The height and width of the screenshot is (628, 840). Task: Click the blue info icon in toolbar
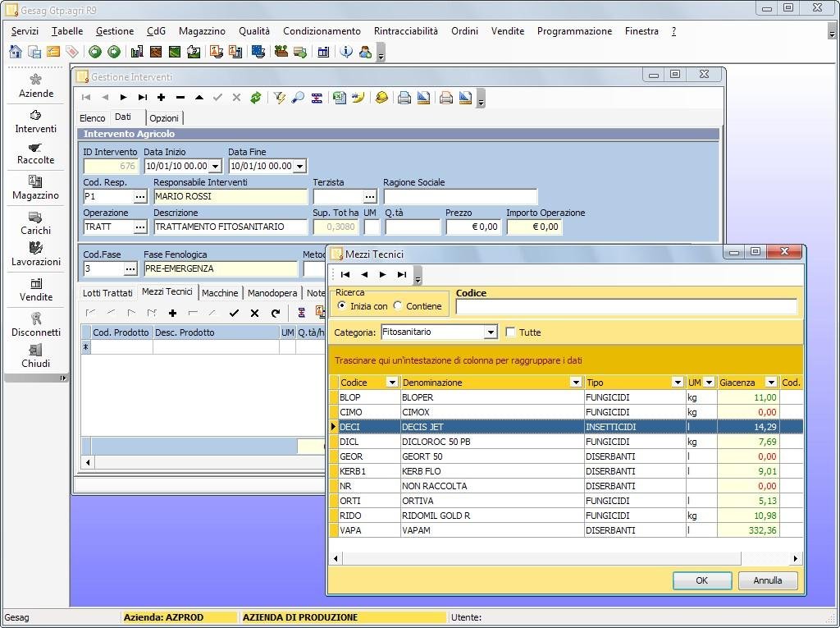[x=346, y=52]
